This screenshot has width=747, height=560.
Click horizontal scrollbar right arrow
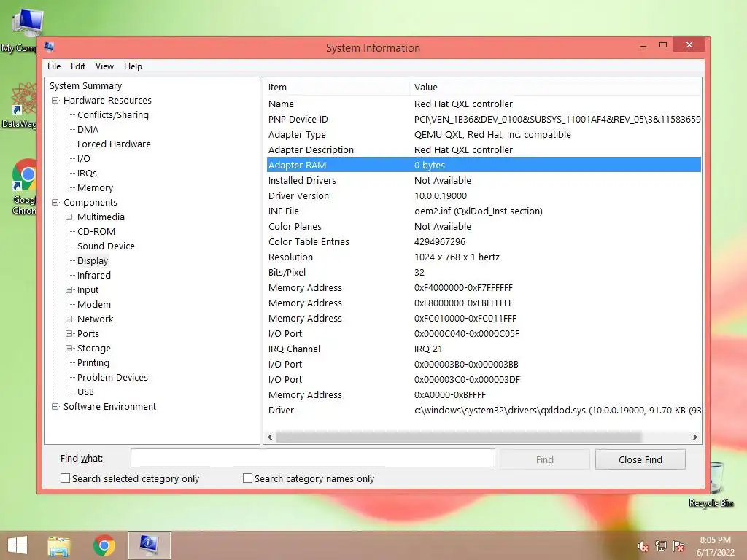tap(694, 437)
